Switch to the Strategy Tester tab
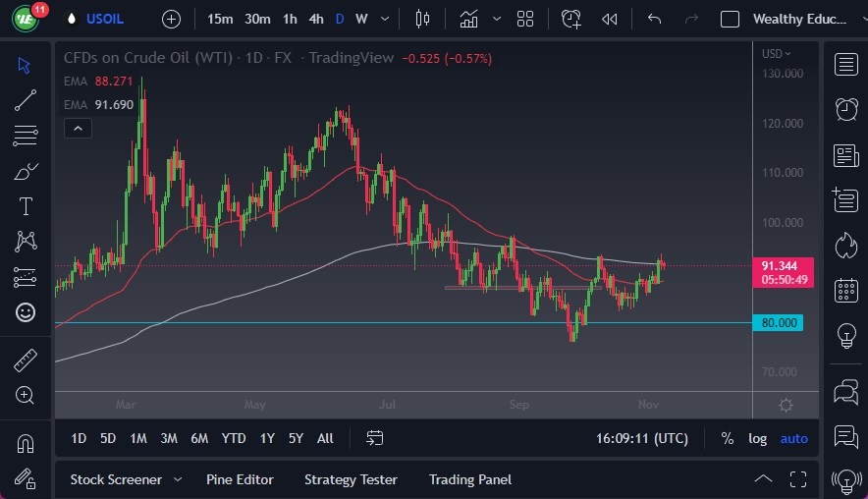The height and width of the screenshot is (499, 868). pyautogui.click(x=351, y=479)
